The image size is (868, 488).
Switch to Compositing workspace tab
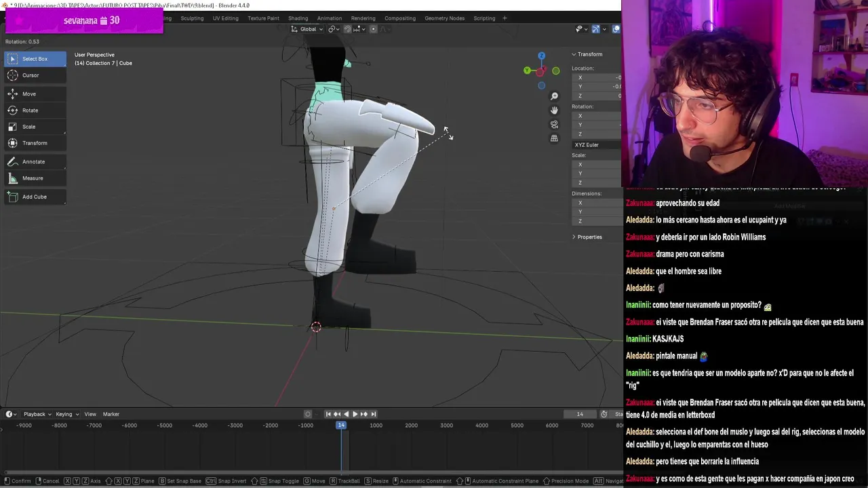pos(400,18)
